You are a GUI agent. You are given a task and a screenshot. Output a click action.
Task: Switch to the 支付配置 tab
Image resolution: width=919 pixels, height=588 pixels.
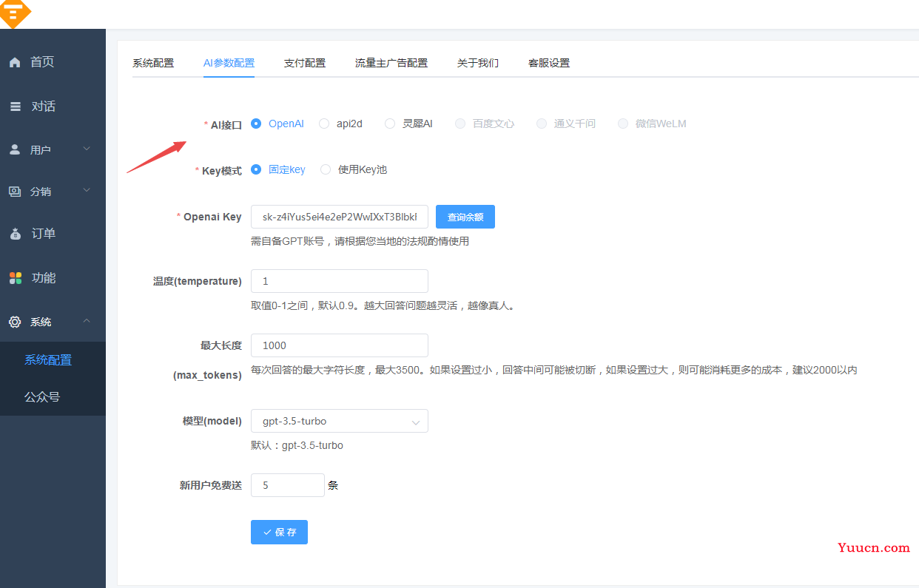(x=305, y=63)
